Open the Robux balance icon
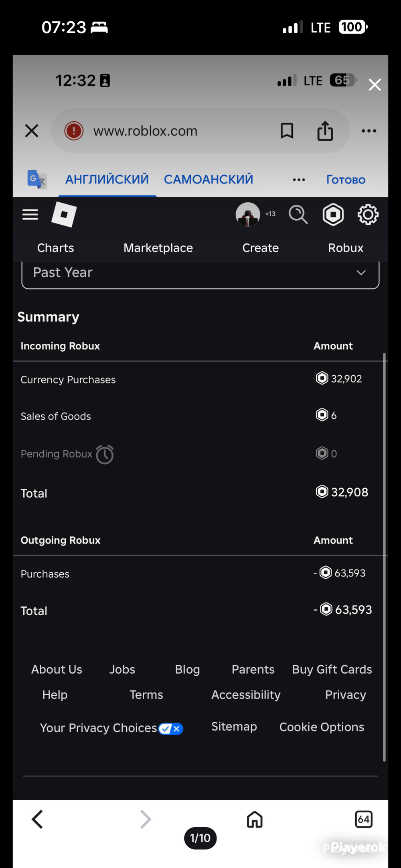401x868 pixels. [x=333, y=214]
